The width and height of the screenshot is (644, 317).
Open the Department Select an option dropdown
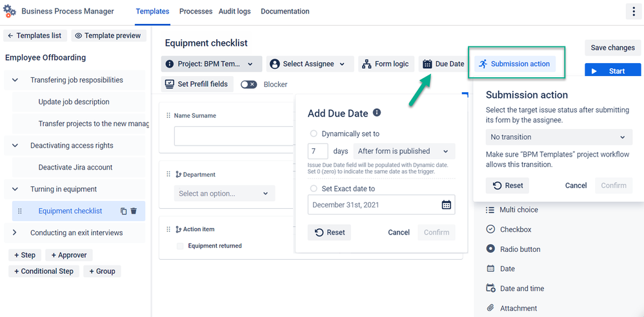[x=225, y=193]
